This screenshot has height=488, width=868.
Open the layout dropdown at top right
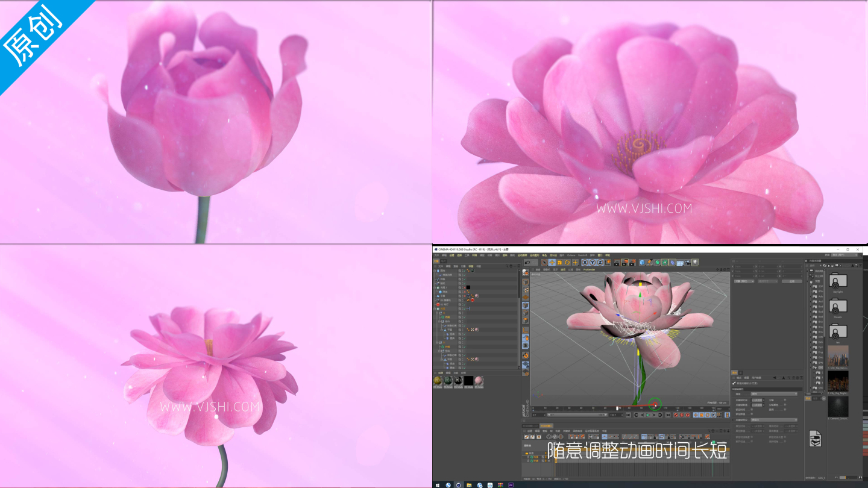[x=844, y=255]
